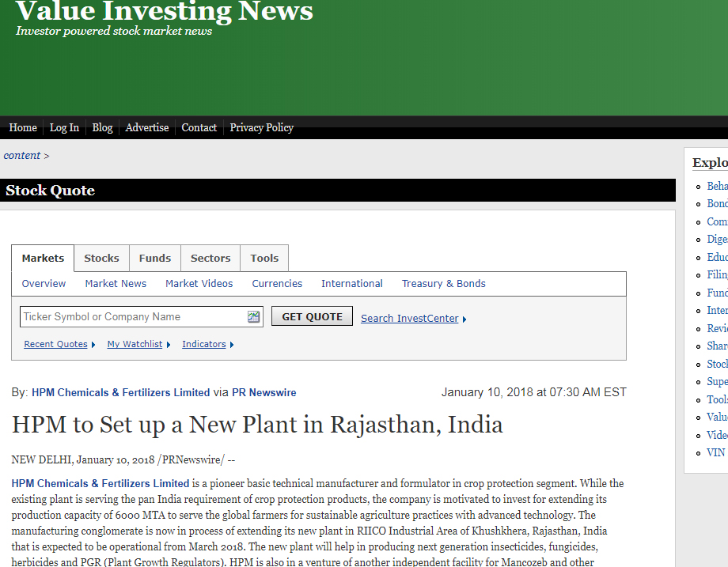Image resolution: width=728 pixels, height=567 pixels.
Task: Click arrow icon beside My Watchlist
Action: pos(169,345)
